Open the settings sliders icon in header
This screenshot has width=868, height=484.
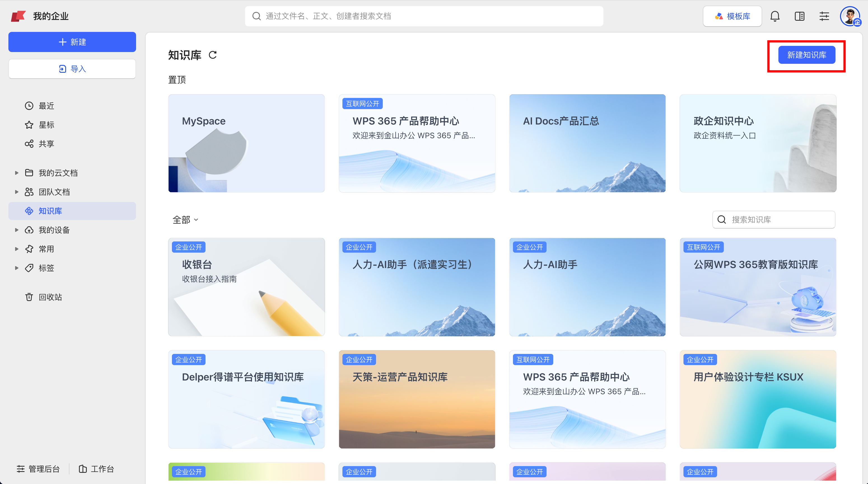[824, 16]
